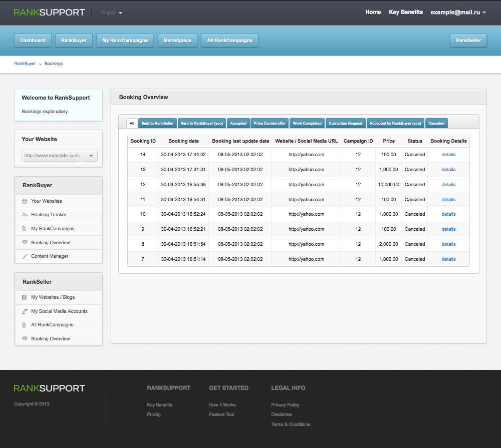The image size is (501, 448).
Task: Switch to Sent to RankBuyer (you) tab
Action: pos(202,123)
